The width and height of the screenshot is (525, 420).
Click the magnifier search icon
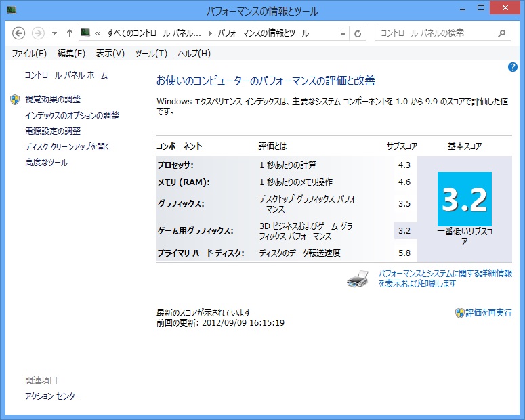coord(501,33)
